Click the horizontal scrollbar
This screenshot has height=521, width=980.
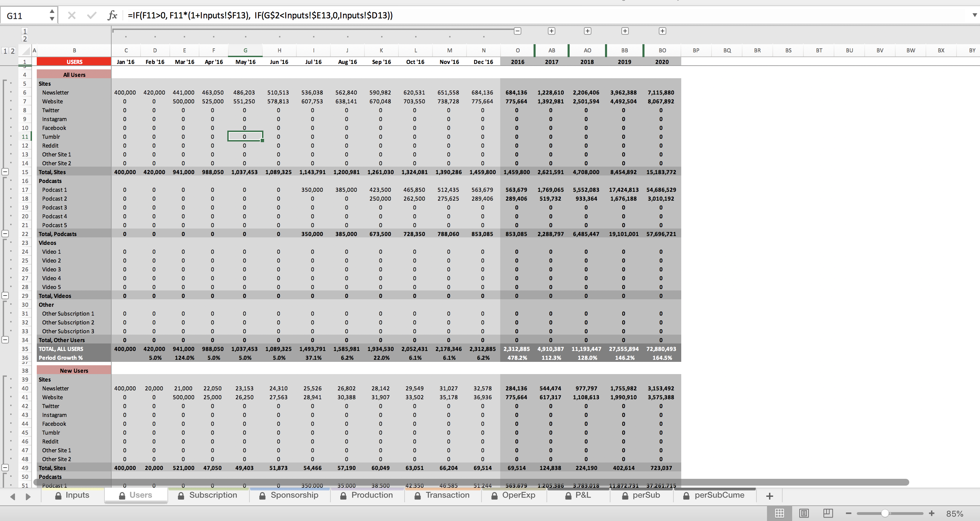click(x=471, y=482)
